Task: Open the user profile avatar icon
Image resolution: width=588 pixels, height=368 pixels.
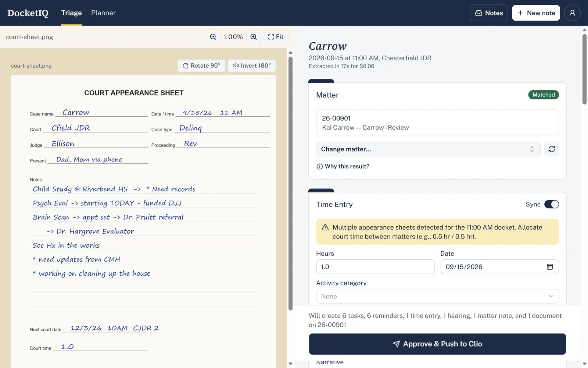Action: click(572, 13)
